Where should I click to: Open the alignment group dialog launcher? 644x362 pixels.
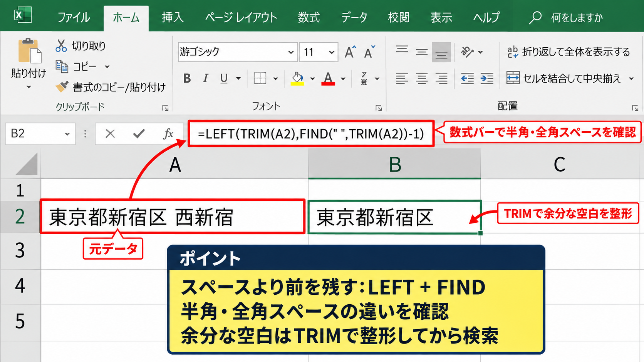pyautogui.click(x=635, y=108)
